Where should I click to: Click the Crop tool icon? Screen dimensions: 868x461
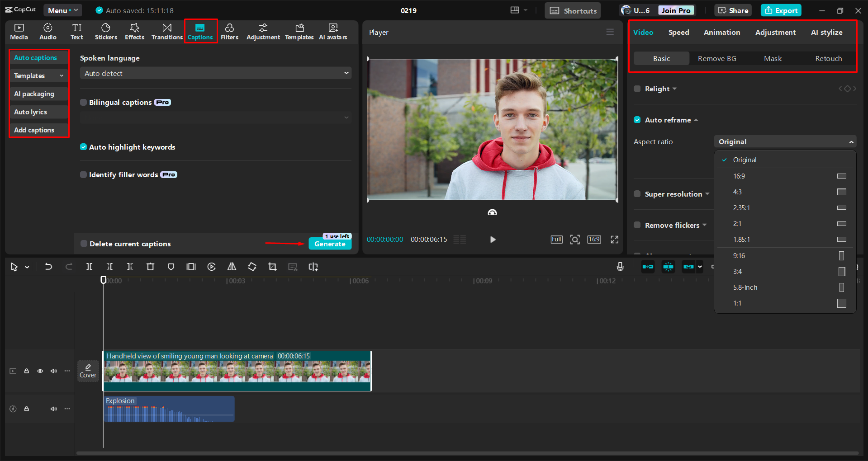coord(272,267)
